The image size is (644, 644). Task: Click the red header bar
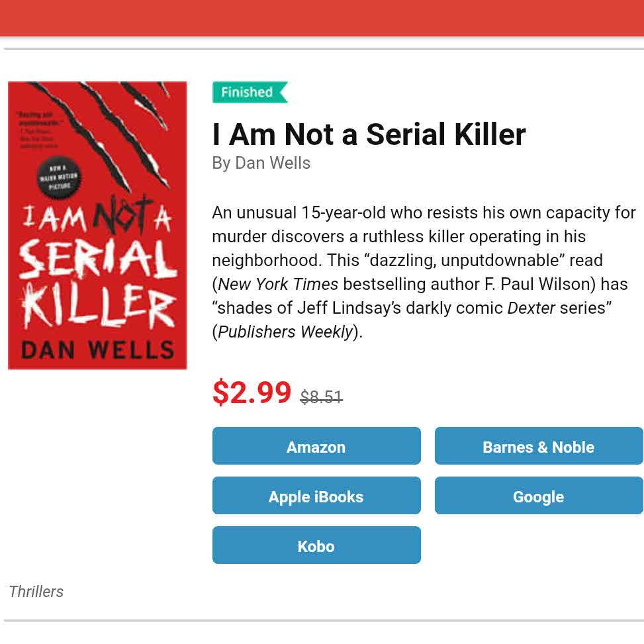[x=322, y=18]
